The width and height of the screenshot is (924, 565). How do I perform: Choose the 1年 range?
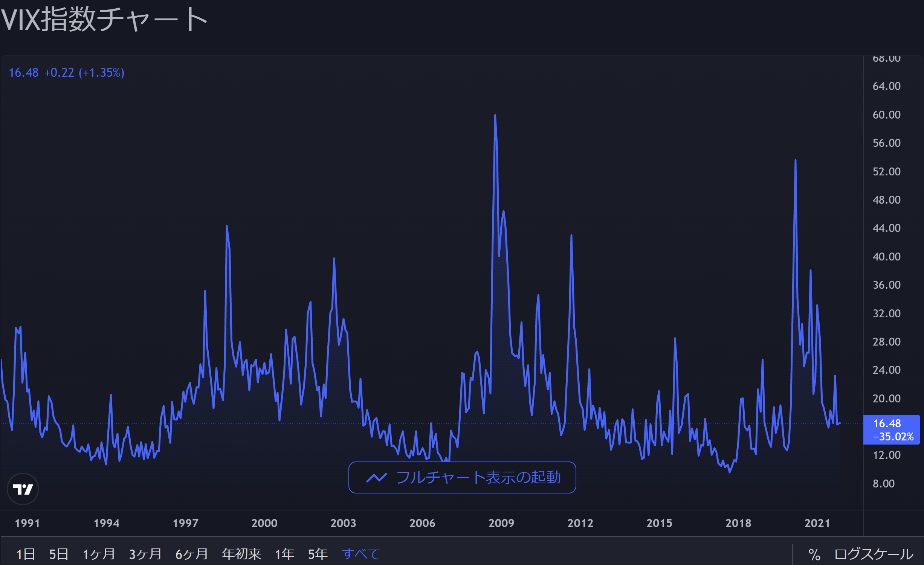284,554
